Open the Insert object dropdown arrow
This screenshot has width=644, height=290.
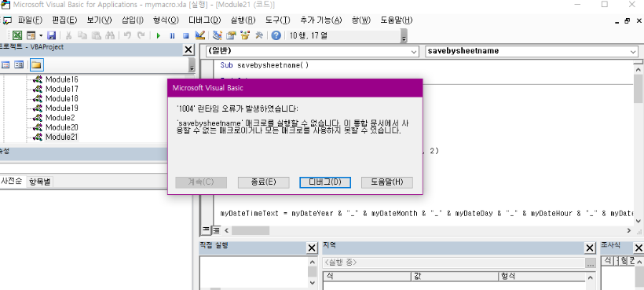point(41,35)
